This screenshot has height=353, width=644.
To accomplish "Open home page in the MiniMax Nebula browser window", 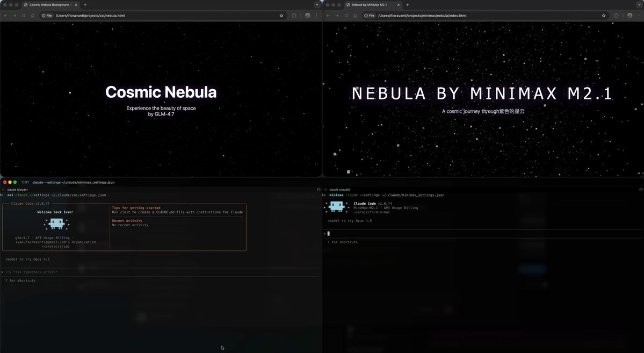I will pos(355,16).
